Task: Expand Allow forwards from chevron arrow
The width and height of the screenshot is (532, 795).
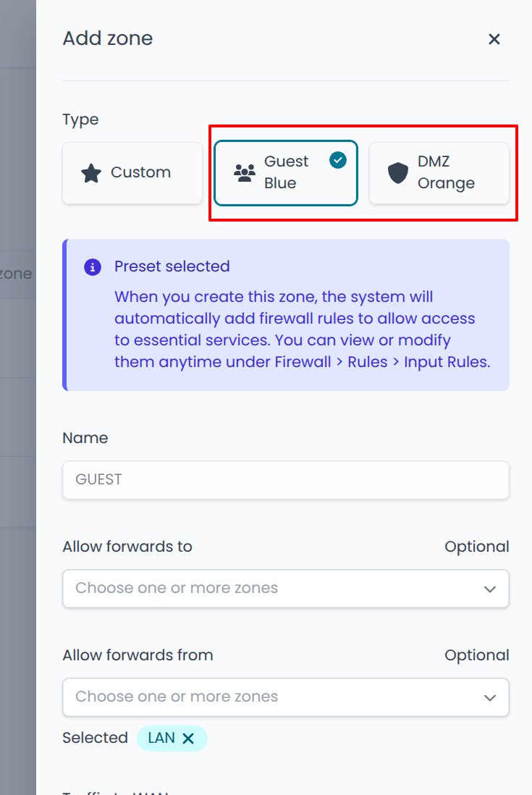Action: point(490,697)
